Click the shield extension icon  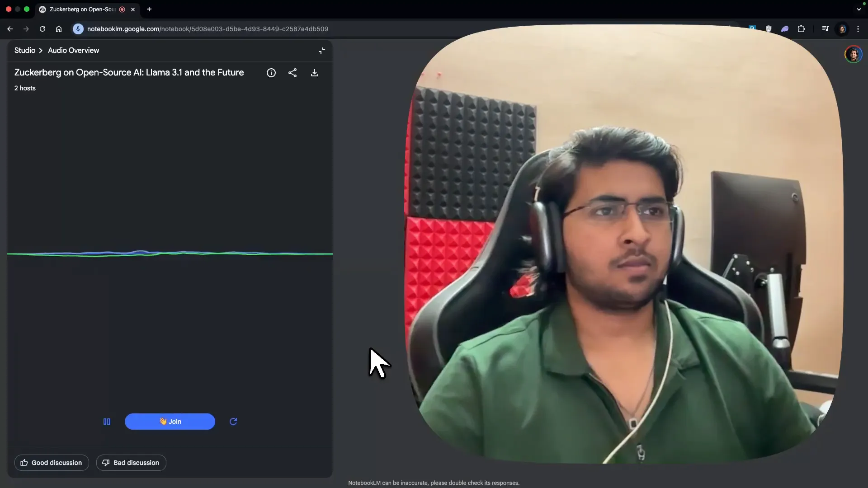pos(769,29)
